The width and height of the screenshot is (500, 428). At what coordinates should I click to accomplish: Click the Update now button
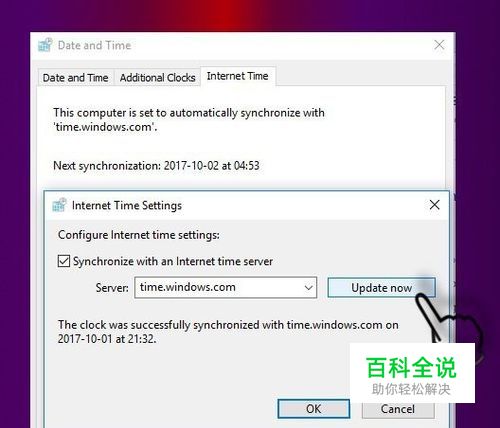(381, 287)
